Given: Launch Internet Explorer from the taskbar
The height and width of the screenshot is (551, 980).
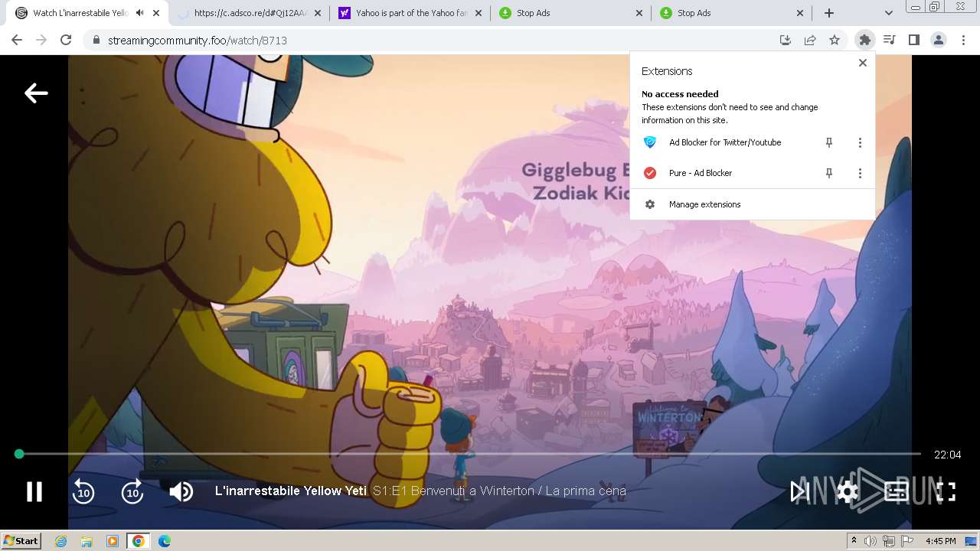Looking at the screenshot, I should pyautogui.click(x=61, y=541).
